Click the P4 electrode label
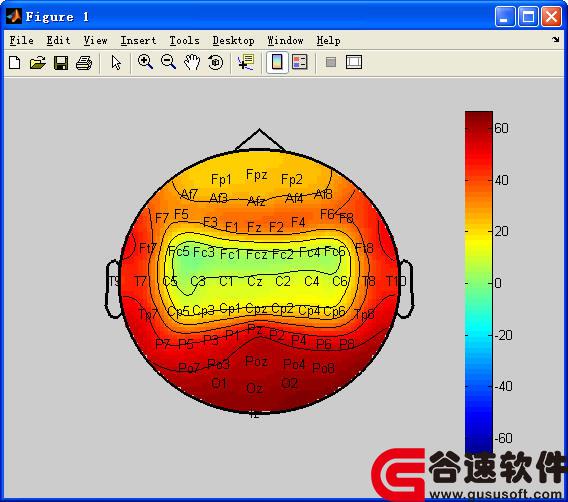Image resolution: width=568 pixels, height=502 pixels. coord(298,340)
